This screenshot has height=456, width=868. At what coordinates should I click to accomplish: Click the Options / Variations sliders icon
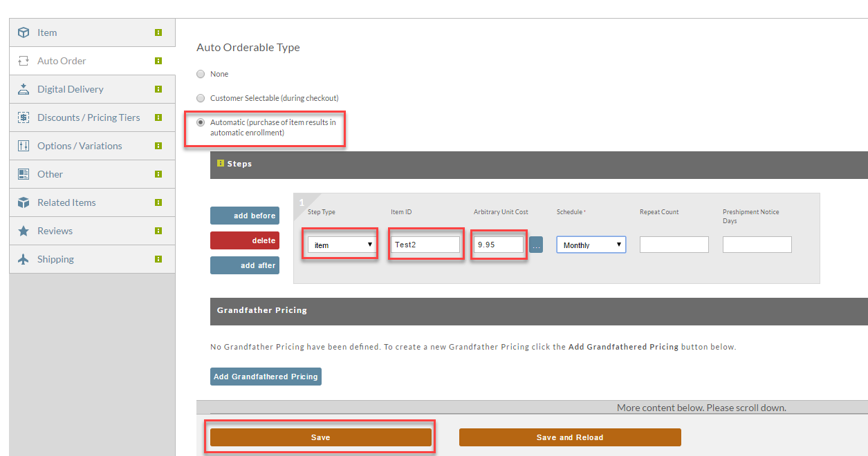pos(24,146)
